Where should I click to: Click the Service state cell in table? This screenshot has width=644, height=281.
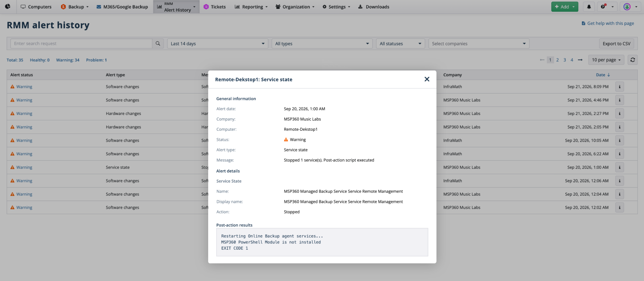(x=118, y=167)
